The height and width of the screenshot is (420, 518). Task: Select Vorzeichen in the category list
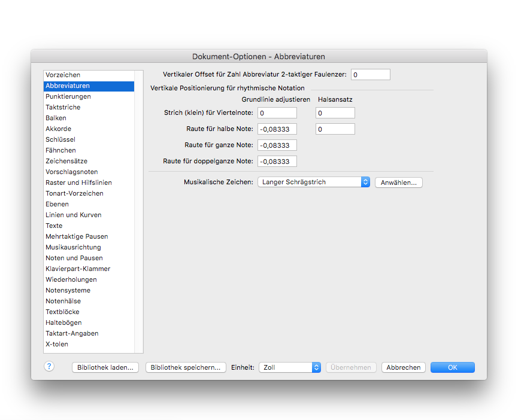click(63, 75)
